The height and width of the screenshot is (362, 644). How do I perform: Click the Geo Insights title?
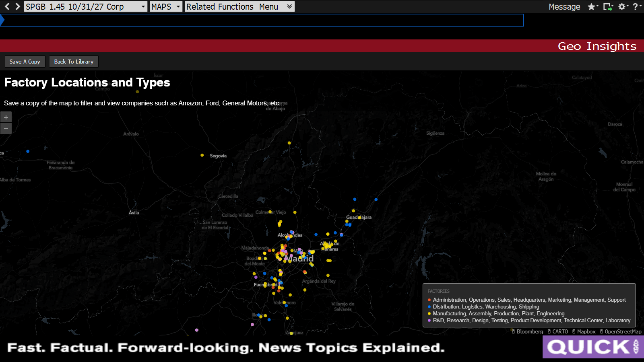tap(597, 46)
